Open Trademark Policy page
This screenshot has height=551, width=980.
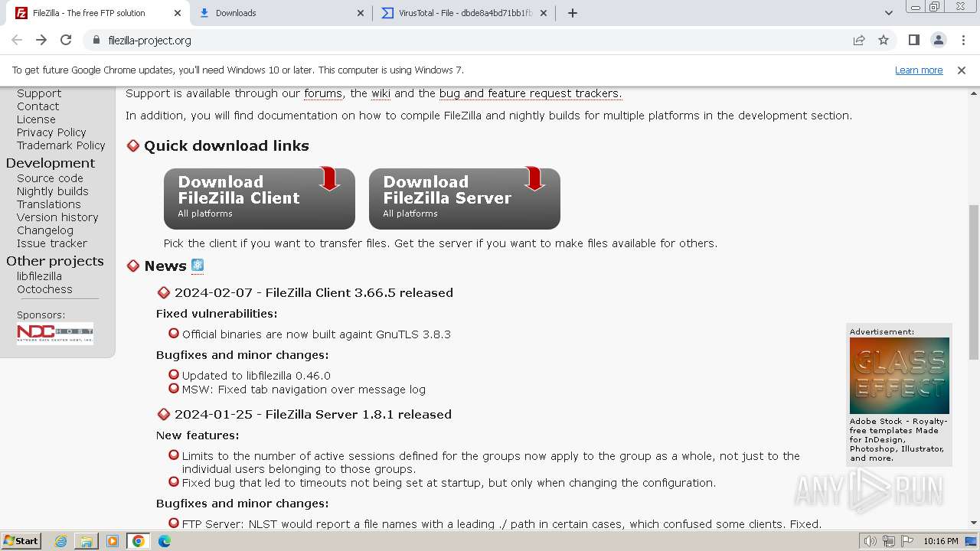pos(61,145)
